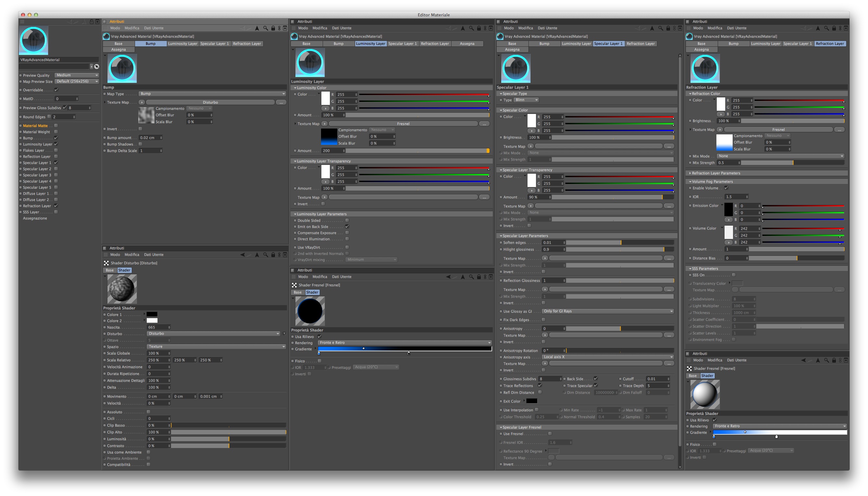Click back arrow in Shader Disturbo panel header
868x496 pixels.
(242, 255)
